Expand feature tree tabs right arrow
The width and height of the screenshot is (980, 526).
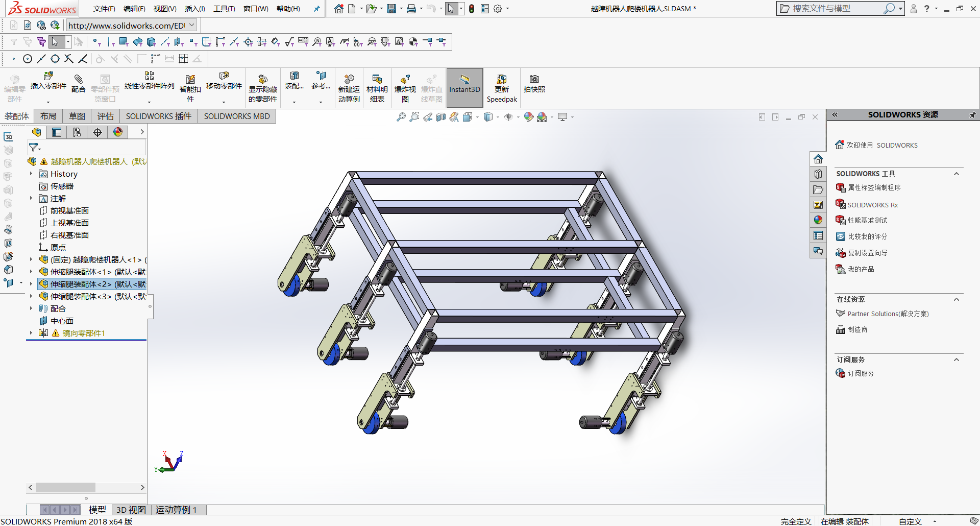tap(142, 132)
